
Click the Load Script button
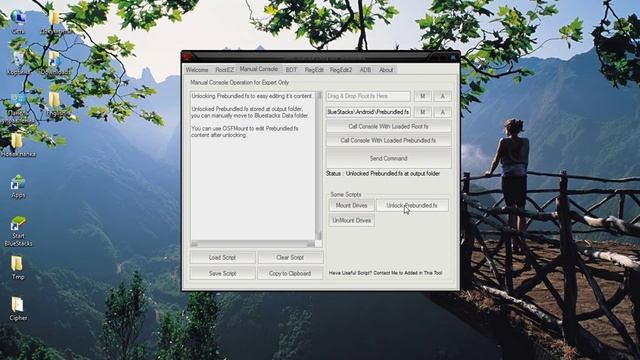pyautogui.click(x=222, y=258)
